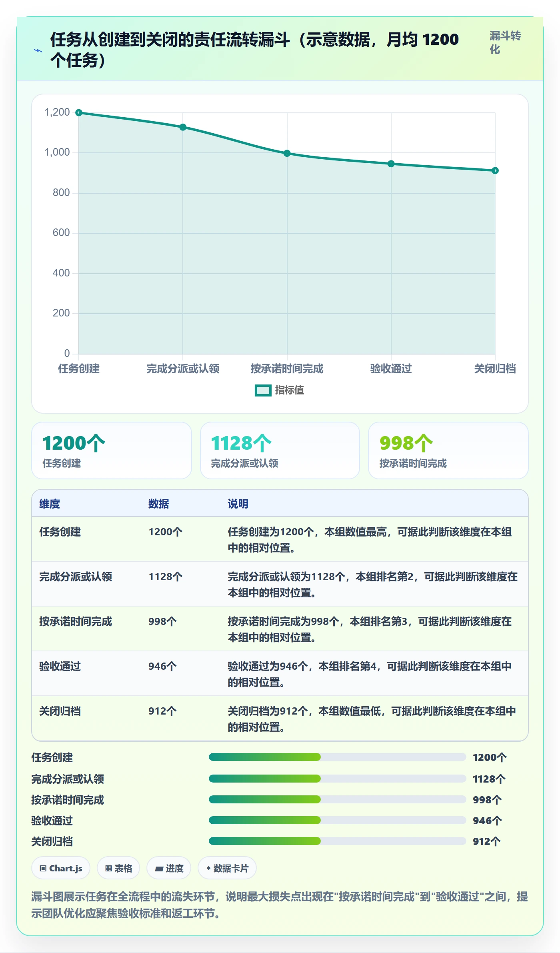Click the 关闭归档 row name in the table
560x953 pixels.
60,711
